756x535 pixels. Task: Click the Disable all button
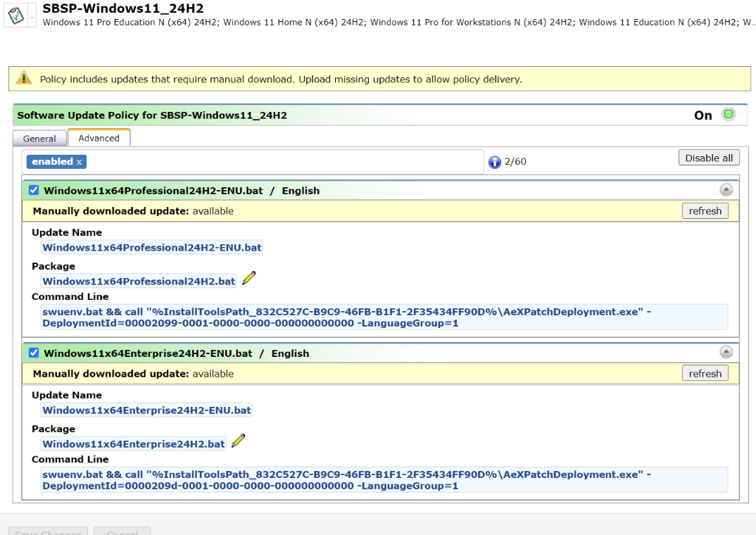[x=709, y=158]
